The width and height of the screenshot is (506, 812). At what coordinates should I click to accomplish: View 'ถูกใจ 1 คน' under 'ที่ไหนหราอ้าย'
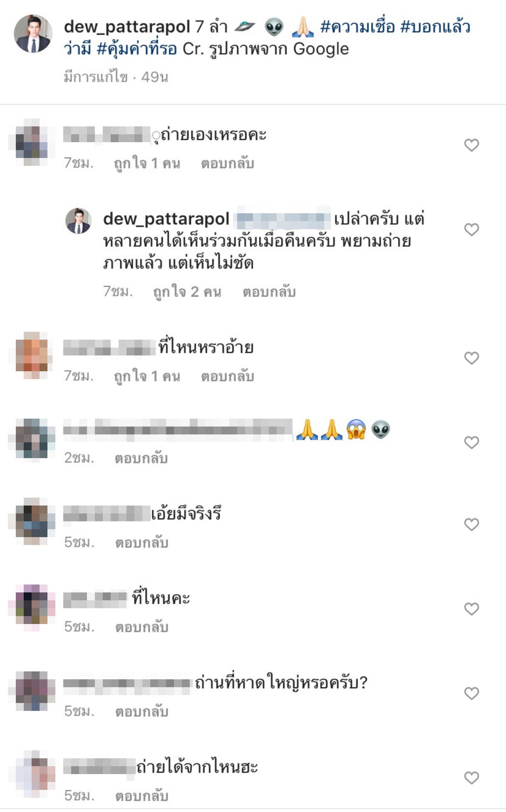pos(147,376)
